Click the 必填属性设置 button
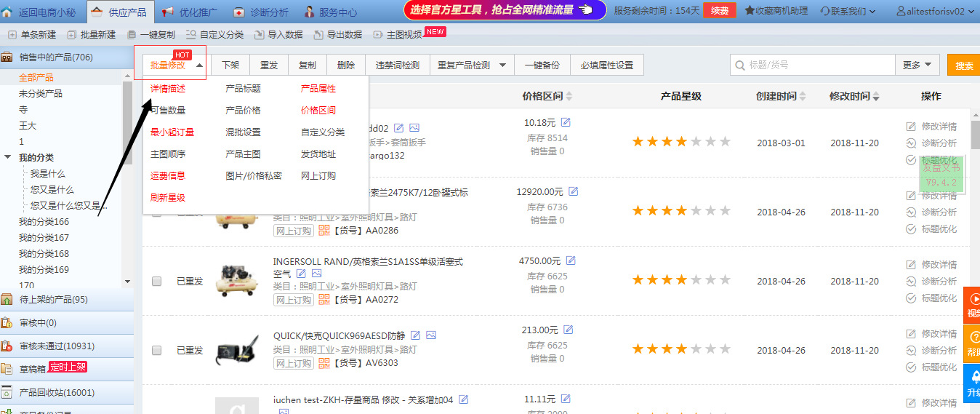 click(607, 65)
